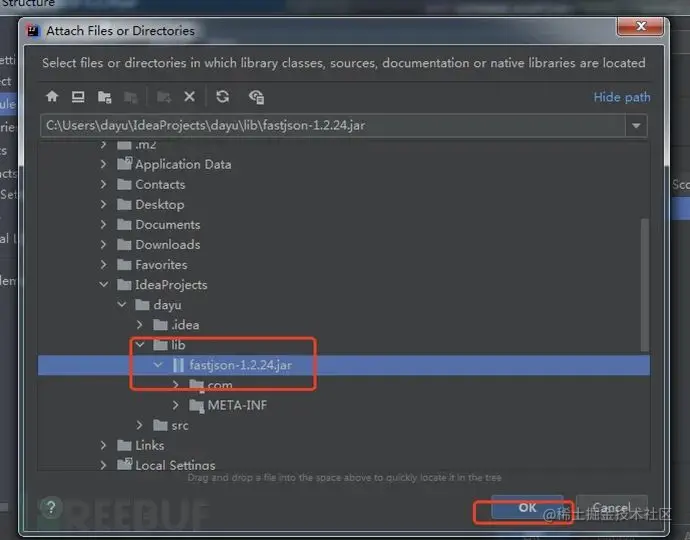
Task: Click the file tree vertical scrollbar
Action: [x=645, y=285]
